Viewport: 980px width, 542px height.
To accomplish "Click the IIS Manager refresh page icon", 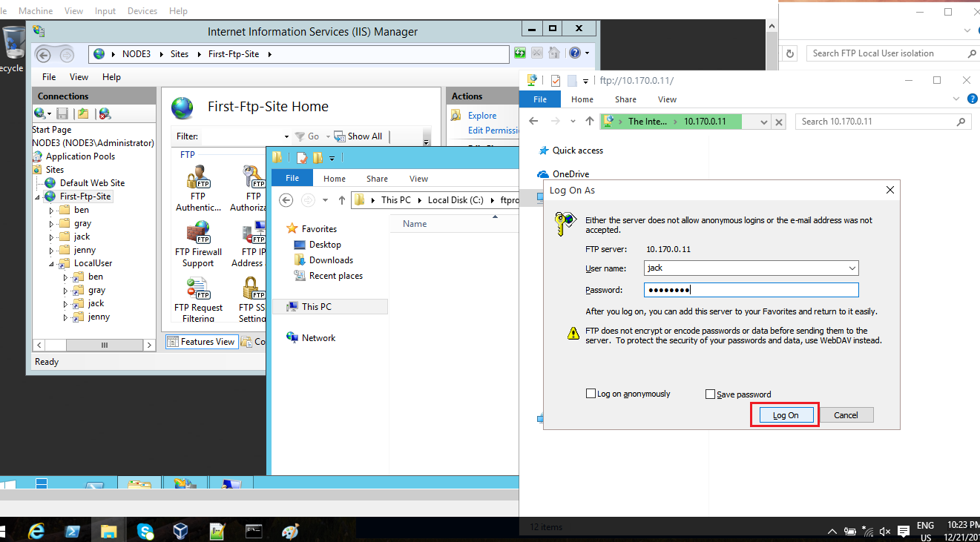I will [x=520, y=53].
